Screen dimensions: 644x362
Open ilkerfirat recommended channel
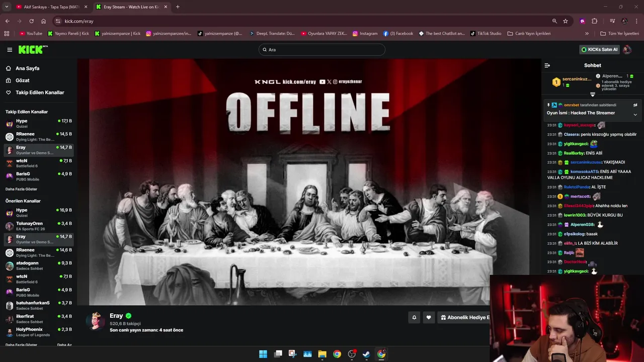tap(38, 319)
